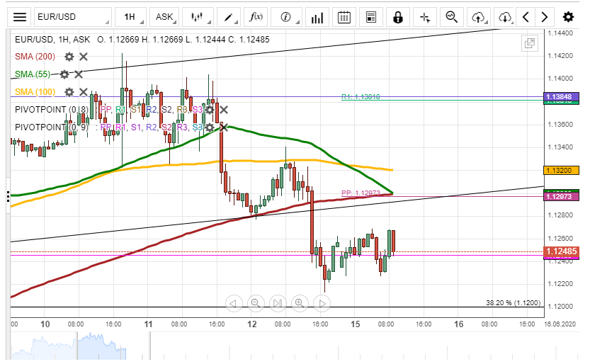
Task: Click the 16.06.2020 date label
Action: click(560, 324)
